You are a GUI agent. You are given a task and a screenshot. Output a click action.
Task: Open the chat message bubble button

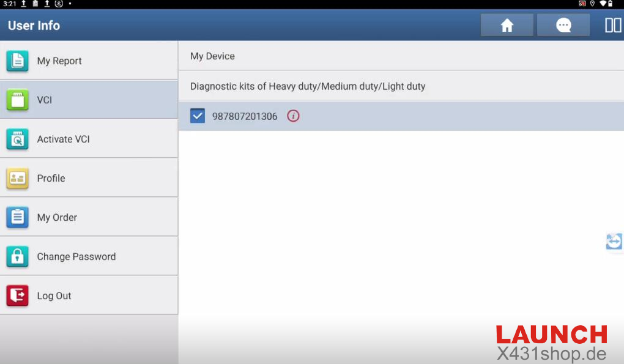click(x=563, y=25)
